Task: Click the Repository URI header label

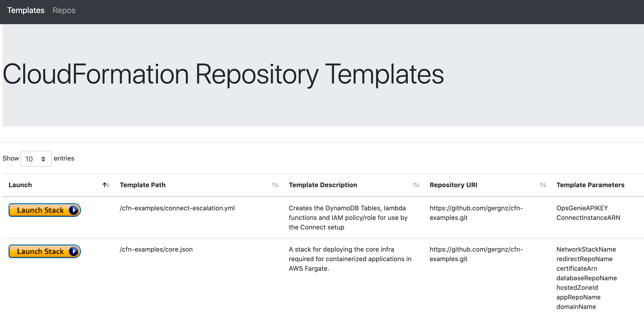Action: click(x=453, y=185)
